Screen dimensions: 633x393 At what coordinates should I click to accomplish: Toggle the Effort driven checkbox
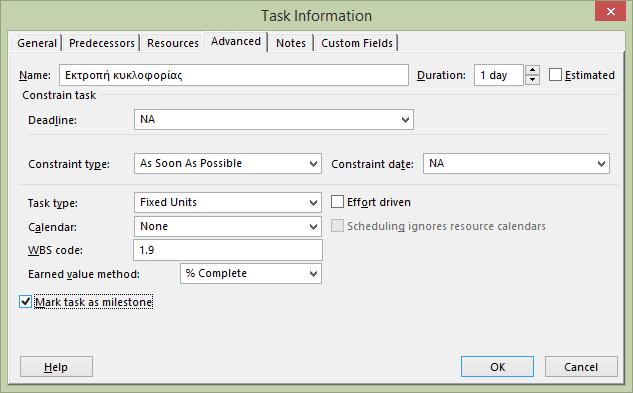point(337,202)
